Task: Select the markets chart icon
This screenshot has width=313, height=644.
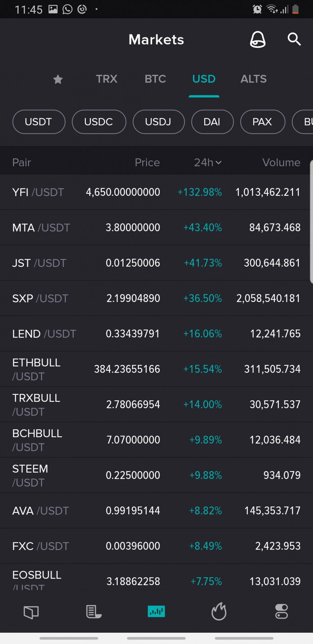Action: point(156,611)
